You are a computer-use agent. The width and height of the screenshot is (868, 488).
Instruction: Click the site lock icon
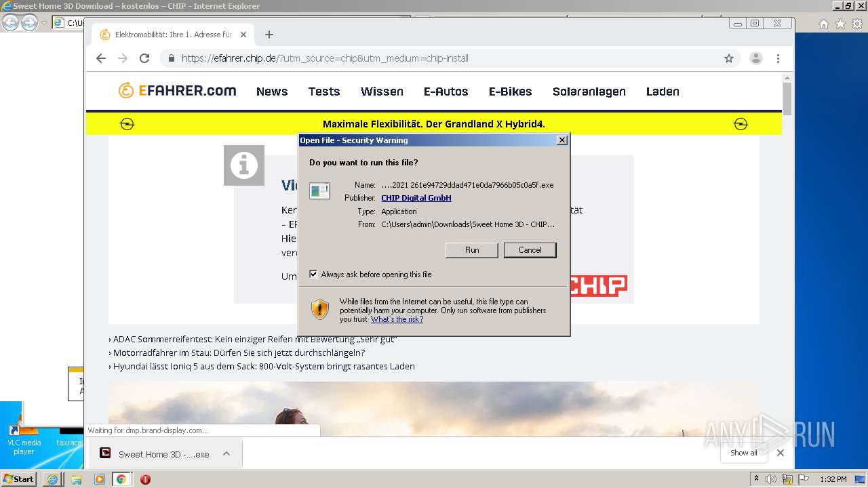172,58
